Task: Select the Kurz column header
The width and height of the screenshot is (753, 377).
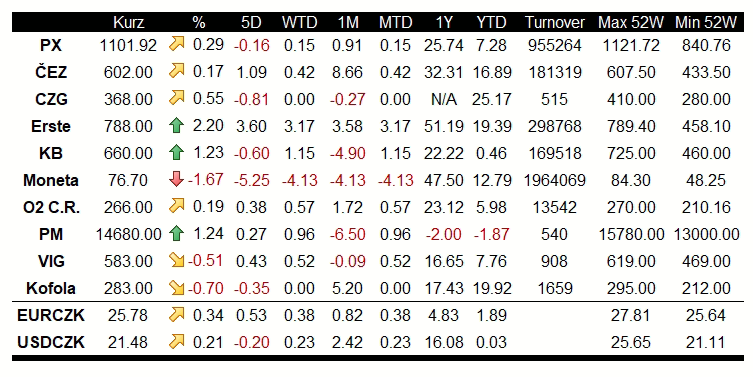Action: point(128,22)
